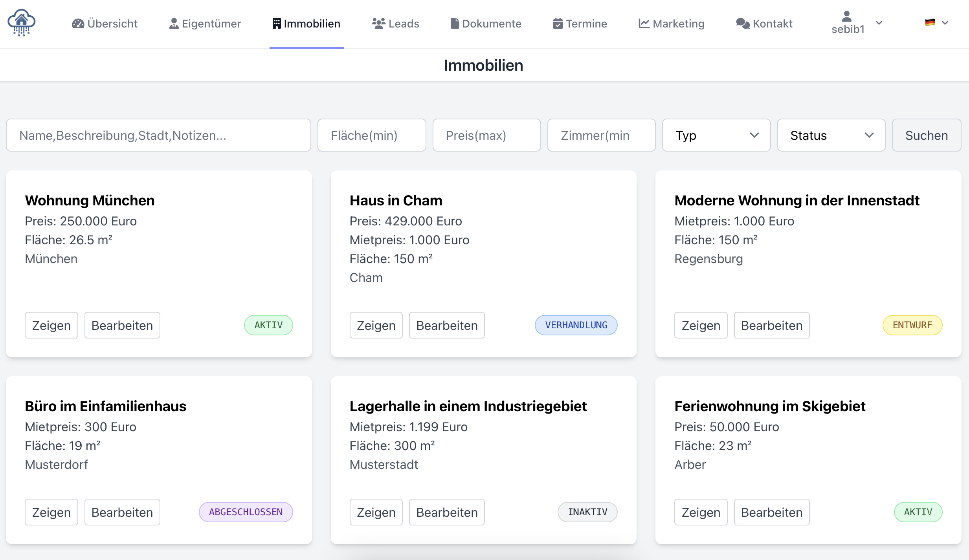Click the cloud house logo
The width and height of the screenshot is (969, 560).
tap(22, 23)
